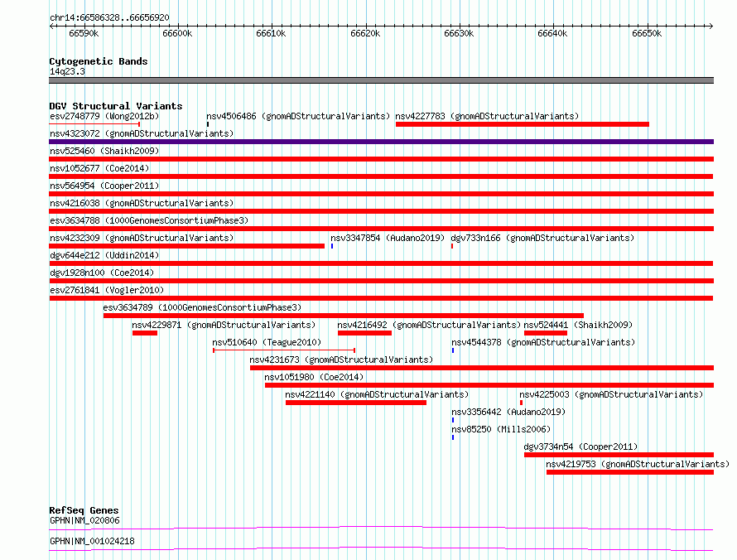737x560 pixels.
Task: Open dgv3734n54 (Cooper2011) label
Action: coord(581,447)
